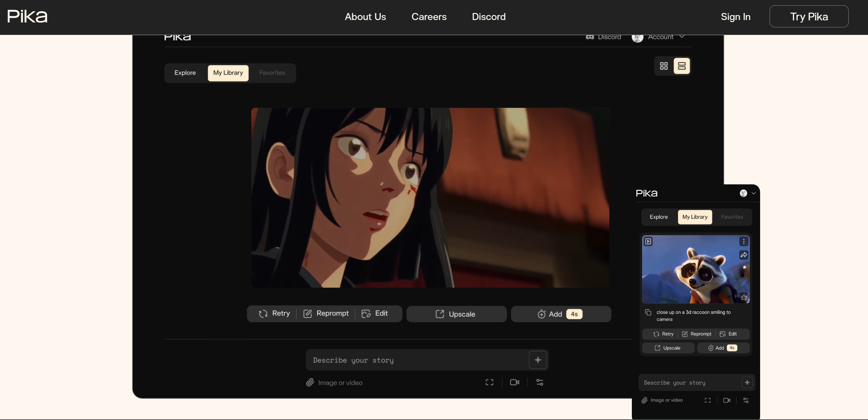Open aspect ratio frame icon below prompt

pos(489,382)
